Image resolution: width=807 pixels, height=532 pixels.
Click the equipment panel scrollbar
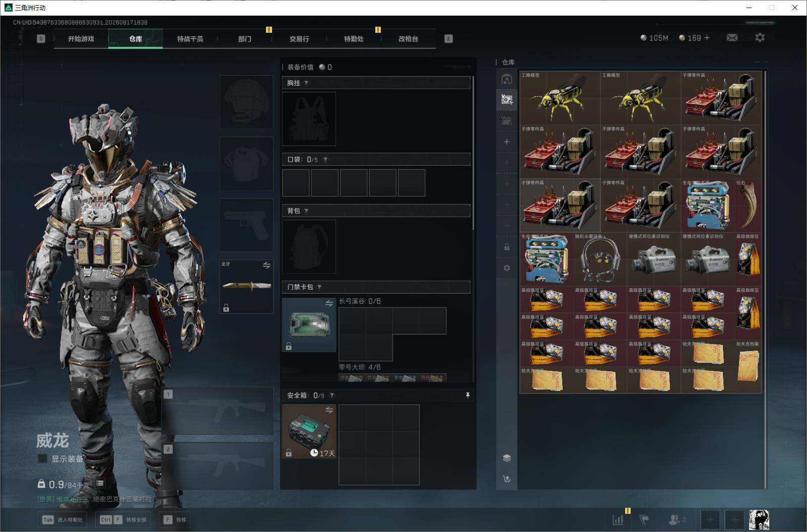(x=473, y=153)
